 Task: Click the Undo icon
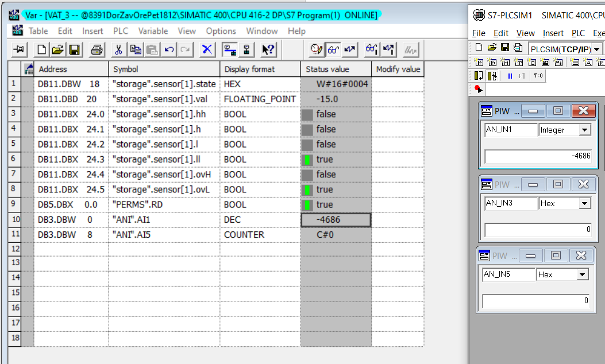(169, 50)
